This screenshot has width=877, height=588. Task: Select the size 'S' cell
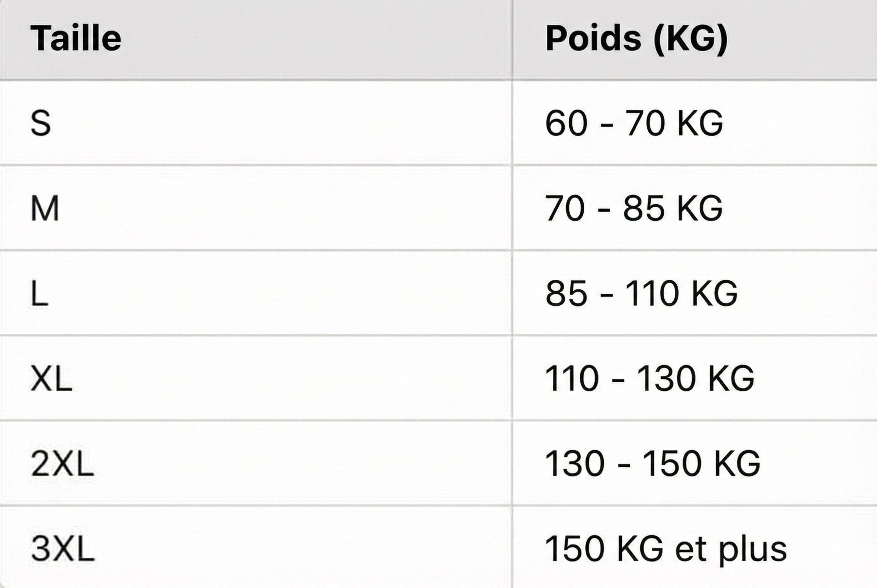[41, 123]
